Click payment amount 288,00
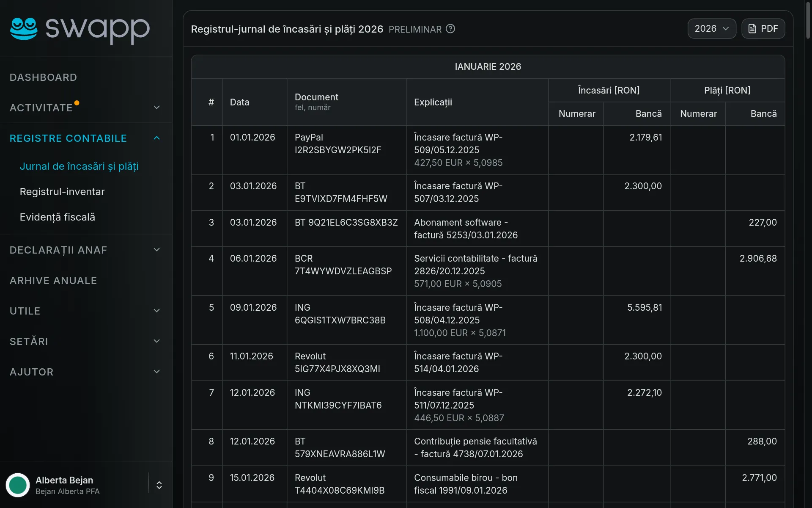812x508 pixels. click(x=762, y=441)
